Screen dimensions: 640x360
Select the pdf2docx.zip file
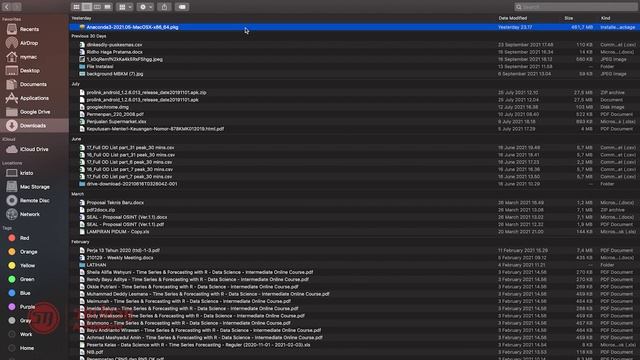pos(354,210)
